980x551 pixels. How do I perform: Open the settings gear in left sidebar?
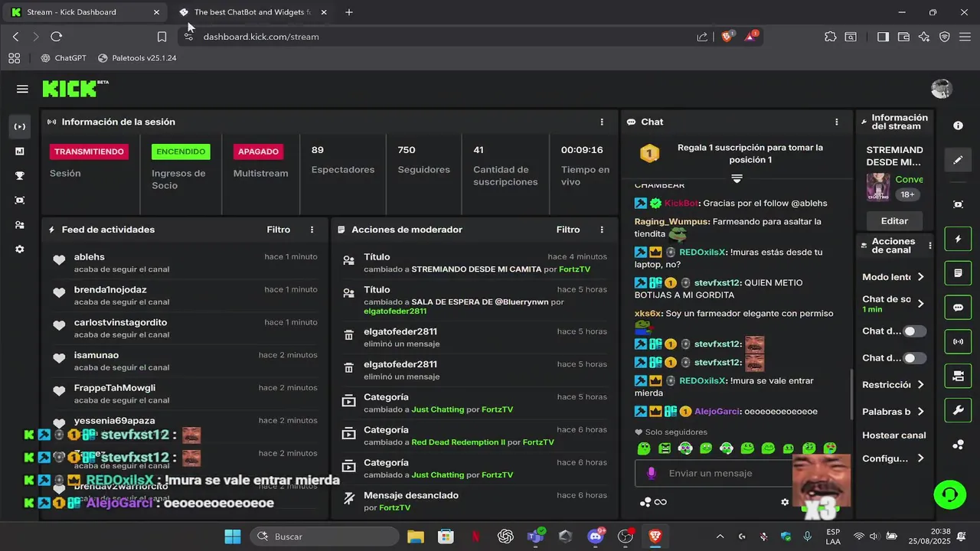coord(20,249)
